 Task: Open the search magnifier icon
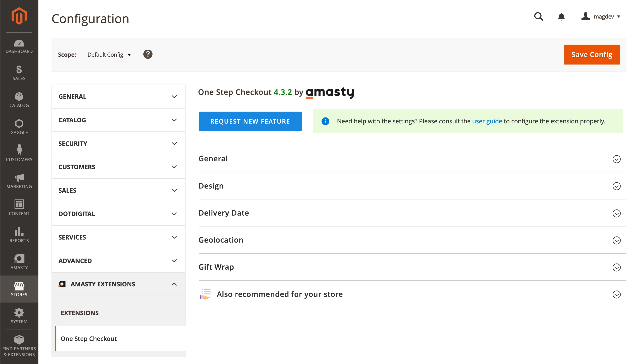[x=538, y=17]
